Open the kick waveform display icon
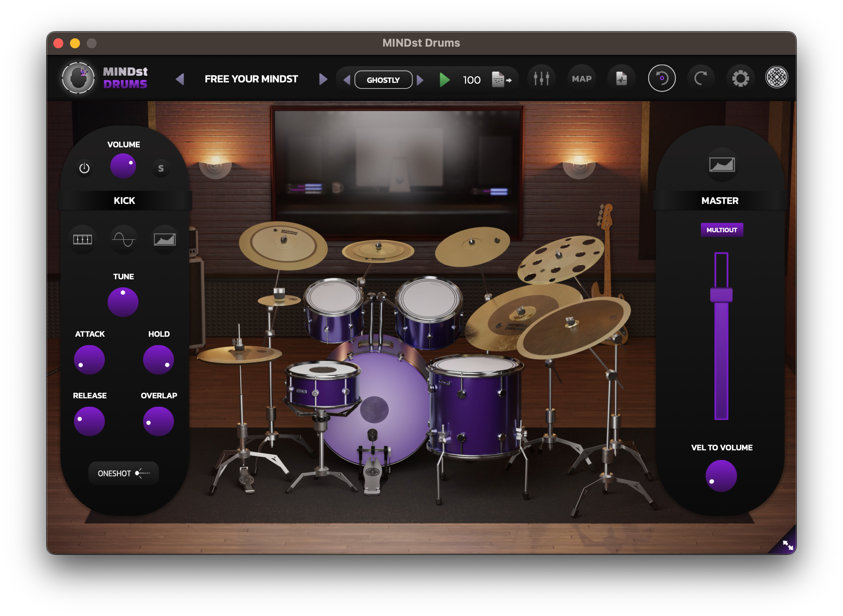 coord(123,238)
